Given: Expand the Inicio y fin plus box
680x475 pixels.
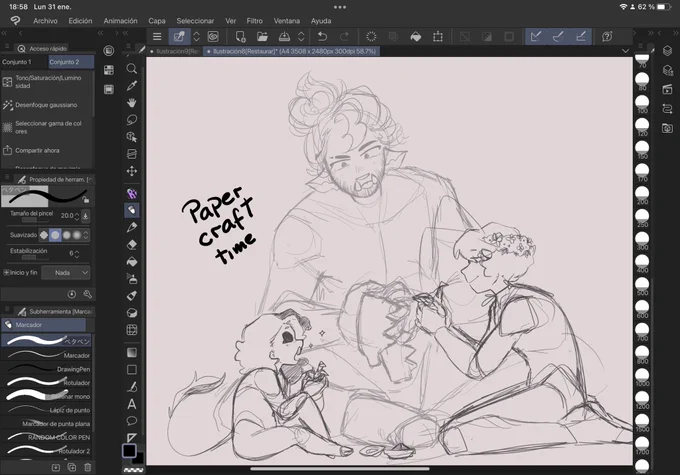Looking at the screenshot, I should (x=6, y=273).
